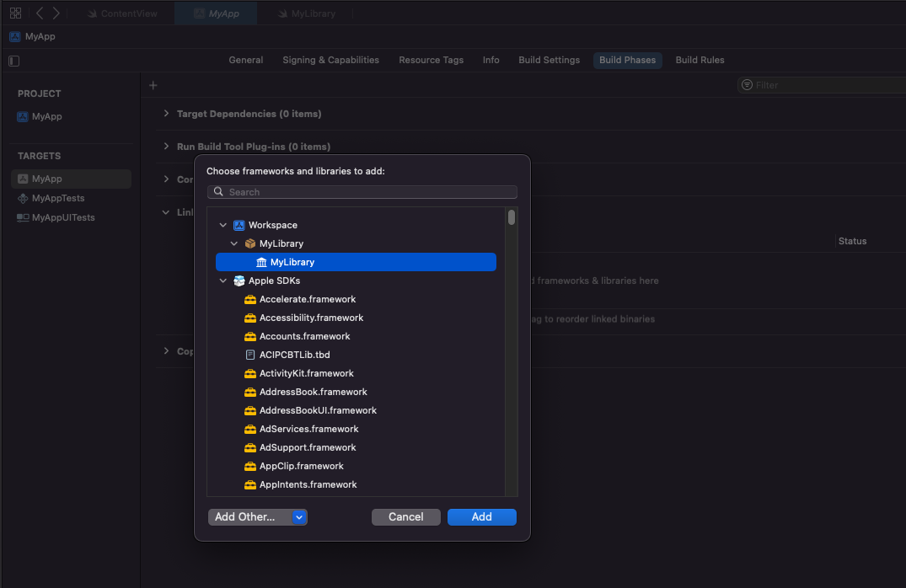Go forward with the right chevron

(56, 13)
